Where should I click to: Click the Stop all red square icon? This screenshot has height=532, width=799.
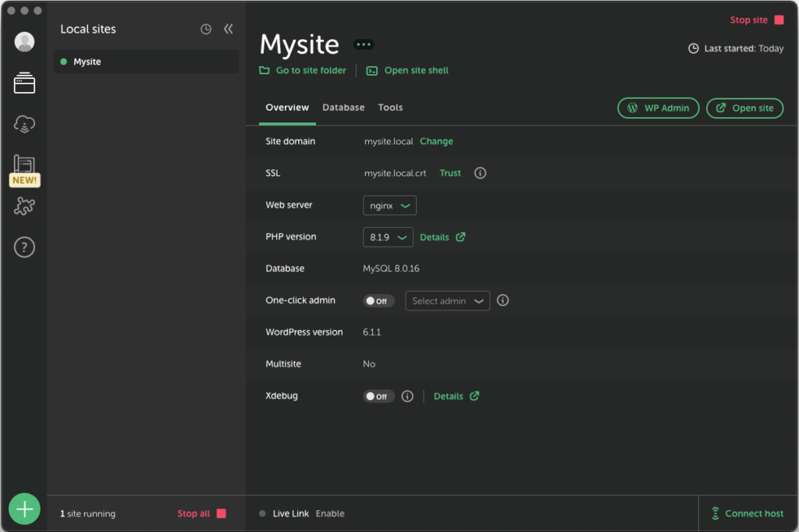click(x=221, y=513)
